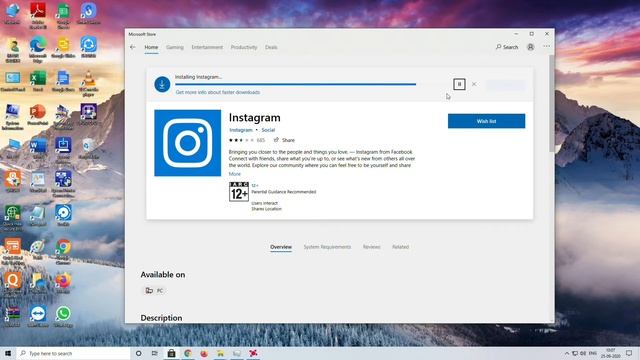640x360 pixels.
Task: Expand description with More link
Action: tap(234, 174)
